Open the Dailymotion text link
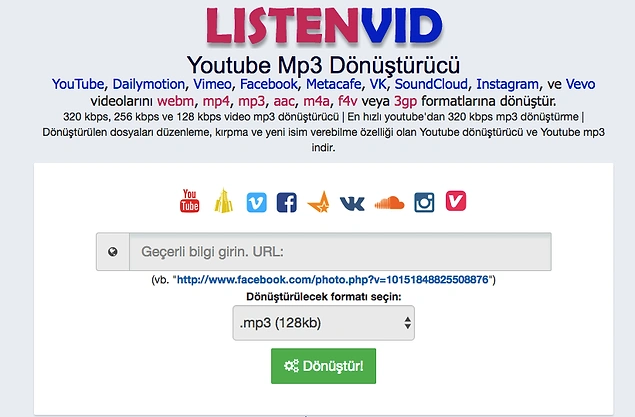The height and width of the screenshot is (417, 635). click(149, 84)
